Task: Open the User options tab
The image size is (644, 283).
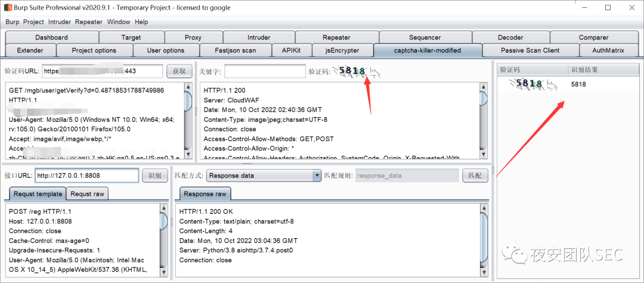Action: click(x=166, y=50)
